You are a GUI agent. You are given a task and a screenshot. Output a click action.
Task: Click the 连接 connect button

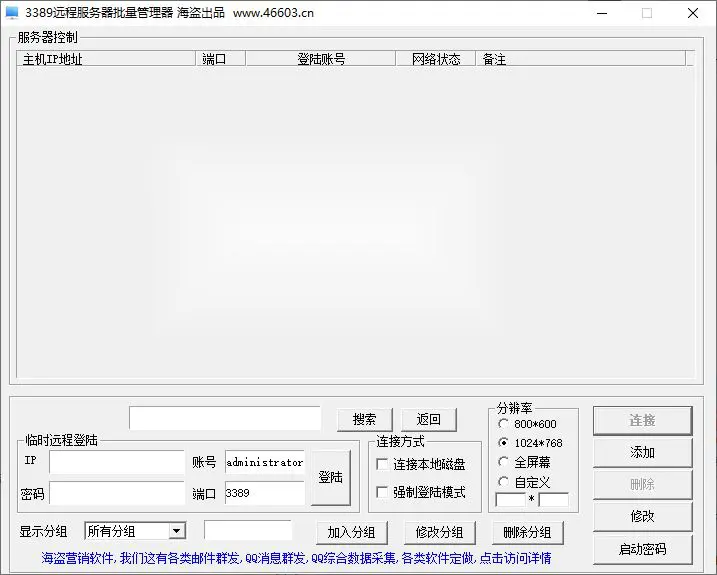click(x=642, y=420)
